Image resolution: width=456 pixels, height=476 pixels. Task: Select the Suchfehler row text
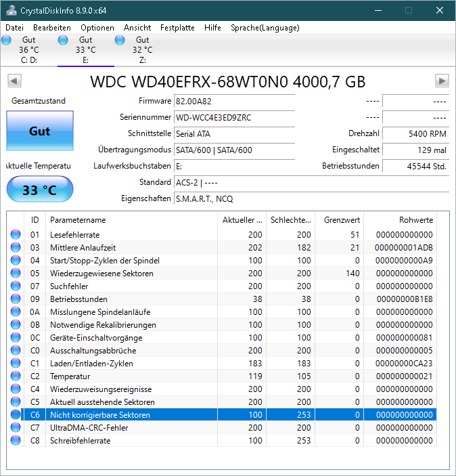(69, 286)
